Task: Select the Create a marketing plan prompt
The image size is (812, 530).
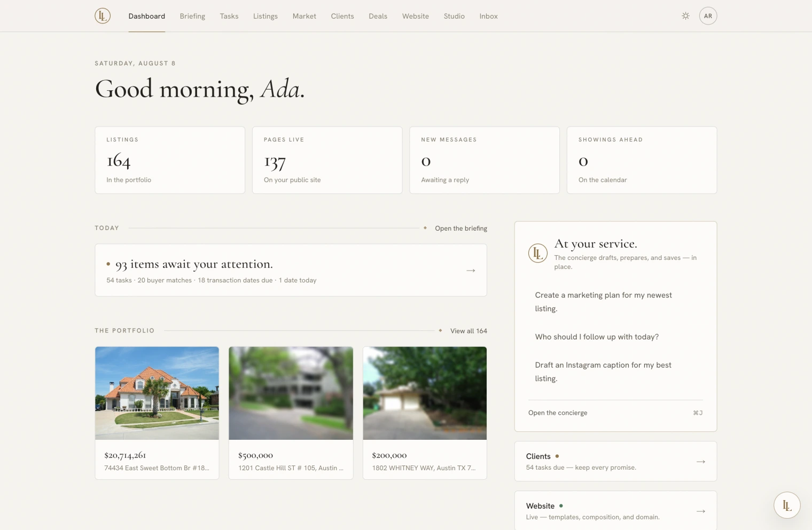Action: 615,302
